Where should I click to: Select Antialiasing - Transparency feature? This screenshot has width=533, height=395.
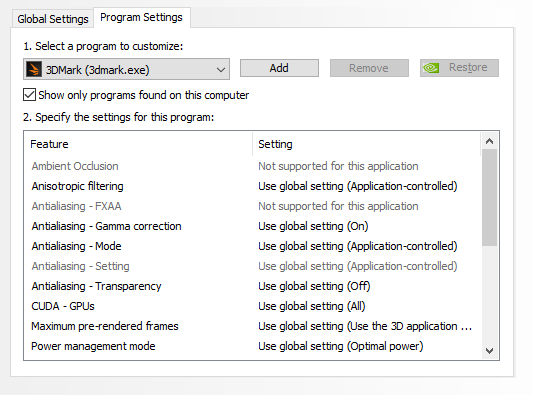coord(97,286)
